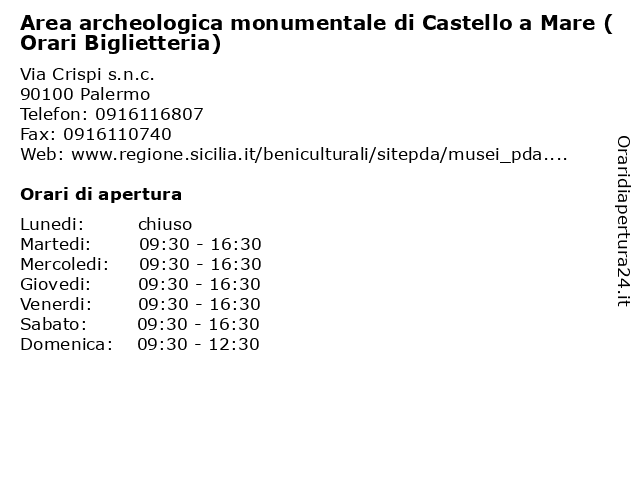
Task: Select the Via Crispi s.n.c. address line
Action: coord(87,74)
